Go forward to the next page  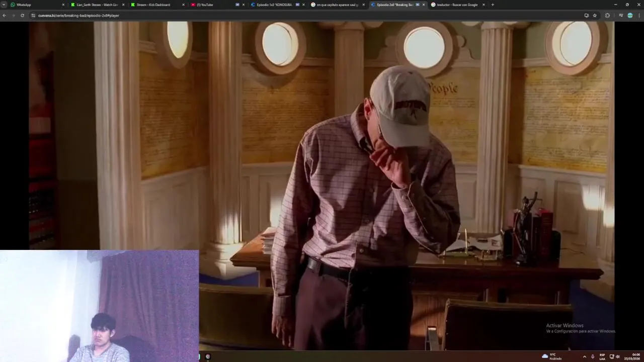[13, 16]
